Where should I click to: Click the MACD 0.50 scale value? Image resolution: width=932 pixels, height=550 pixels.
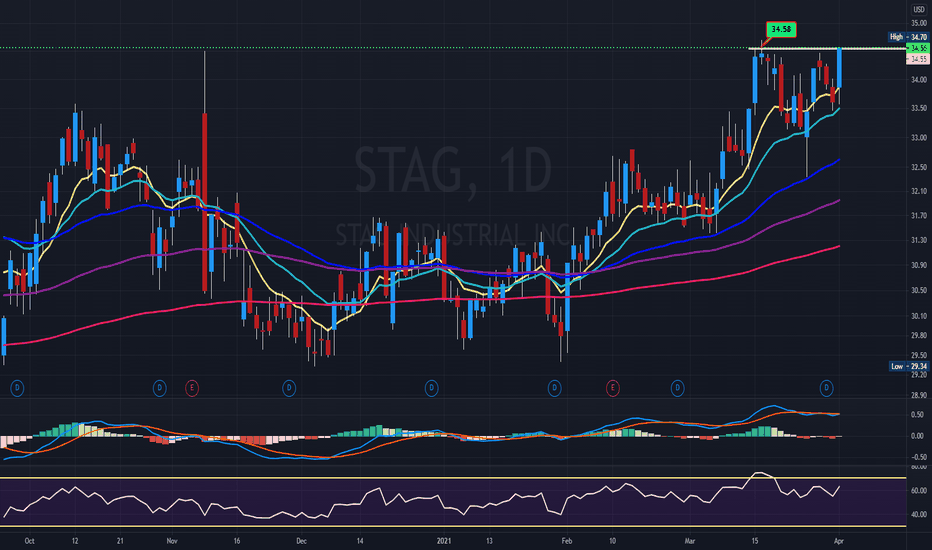click(x=918, y=414)
